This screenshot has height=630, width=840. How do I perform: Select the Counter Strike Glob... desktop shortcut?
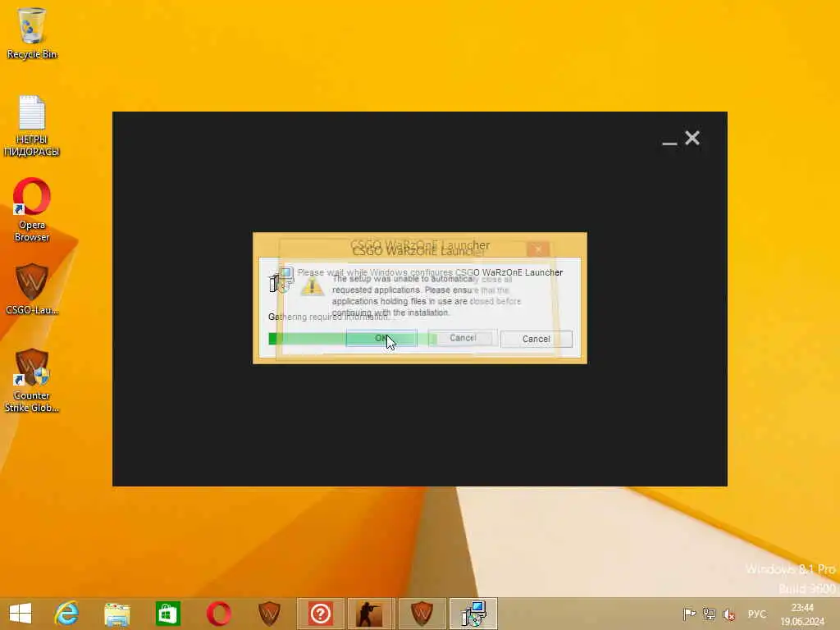point(32,381)
